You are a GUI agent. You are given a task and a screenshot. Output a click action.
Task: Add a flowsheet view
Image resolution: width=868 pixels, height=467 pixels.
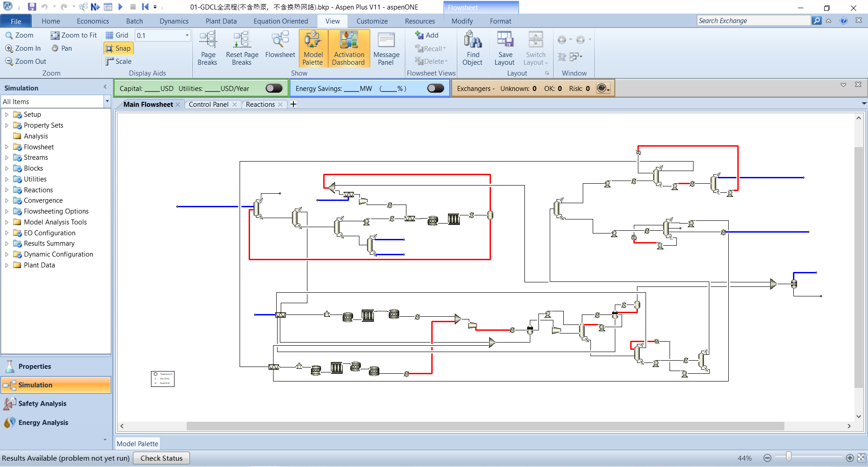coord(427,35)
